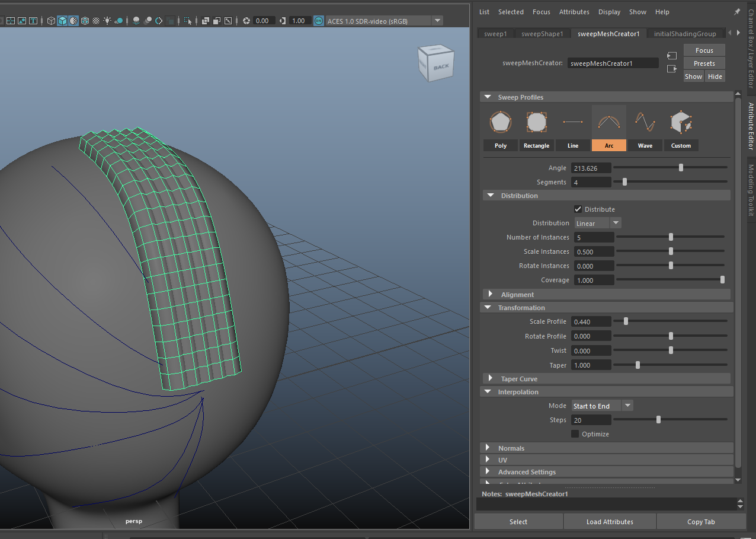Click the Show button
This screenshot has width=756, height=539.
click(694, 76)
